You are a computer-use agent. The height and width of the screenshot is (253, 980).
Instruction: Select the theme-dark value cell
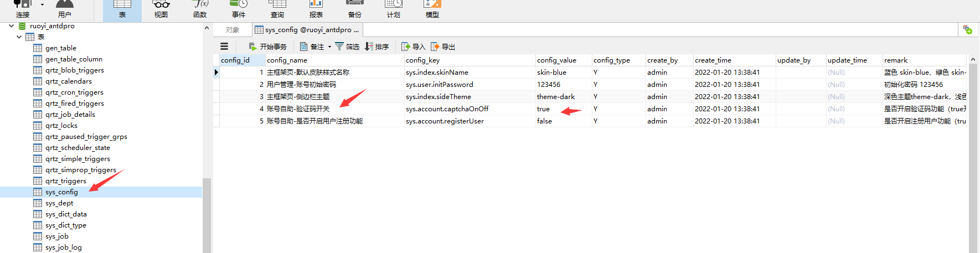(563, 97)
